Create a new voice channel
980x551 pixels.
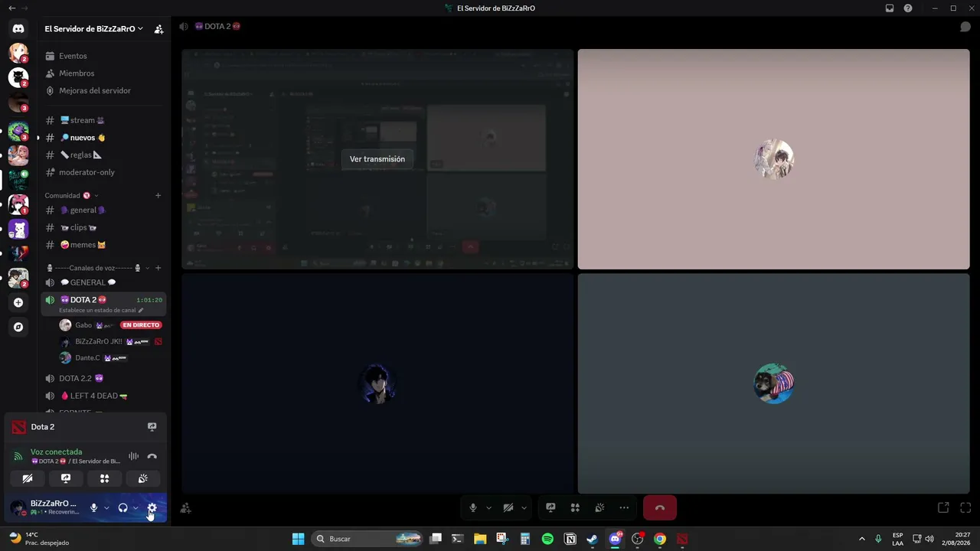click(x=158, y=268)
